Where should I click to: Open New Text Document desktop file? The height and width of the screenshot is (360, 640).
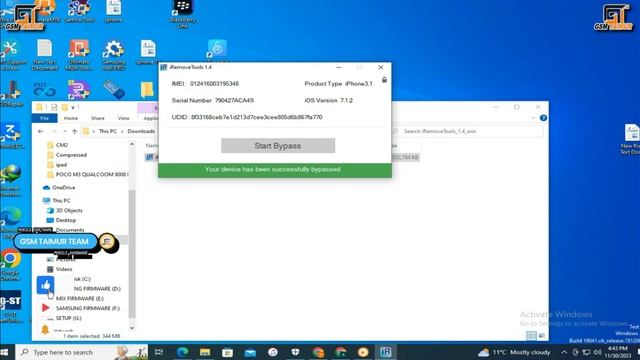coord(44,55)
